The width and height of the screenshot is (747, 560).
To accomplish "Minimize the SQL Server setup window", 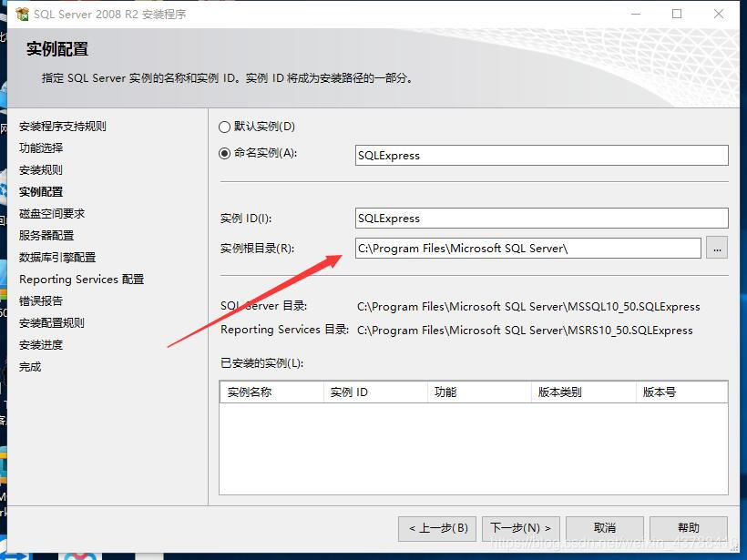I will pos(636,15).
